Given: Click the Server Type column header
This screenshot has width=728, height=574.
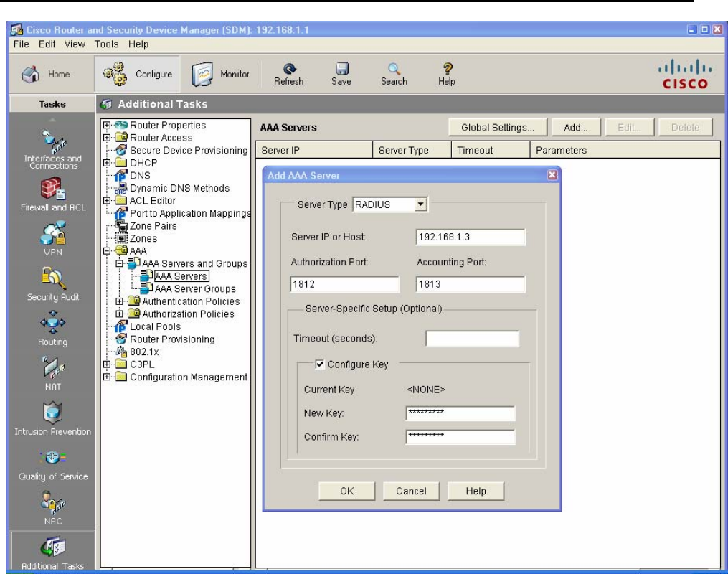Looking at the screenshot, I should [412, 150].
